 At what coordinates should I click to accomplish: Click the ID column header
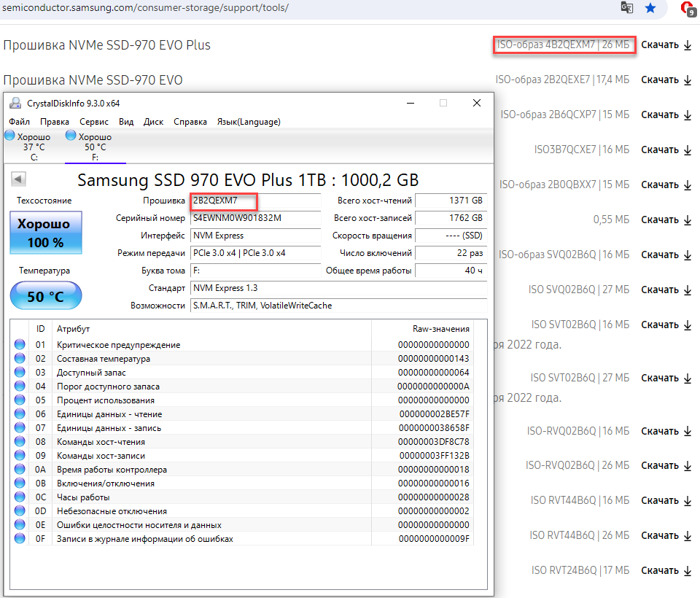(41, 329)
